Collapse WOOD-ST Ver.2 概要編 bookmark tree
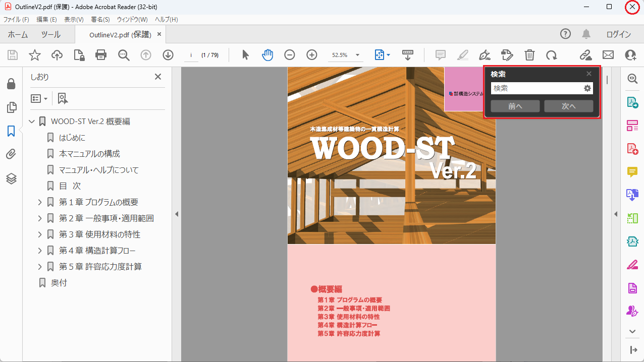 point(32,122)
